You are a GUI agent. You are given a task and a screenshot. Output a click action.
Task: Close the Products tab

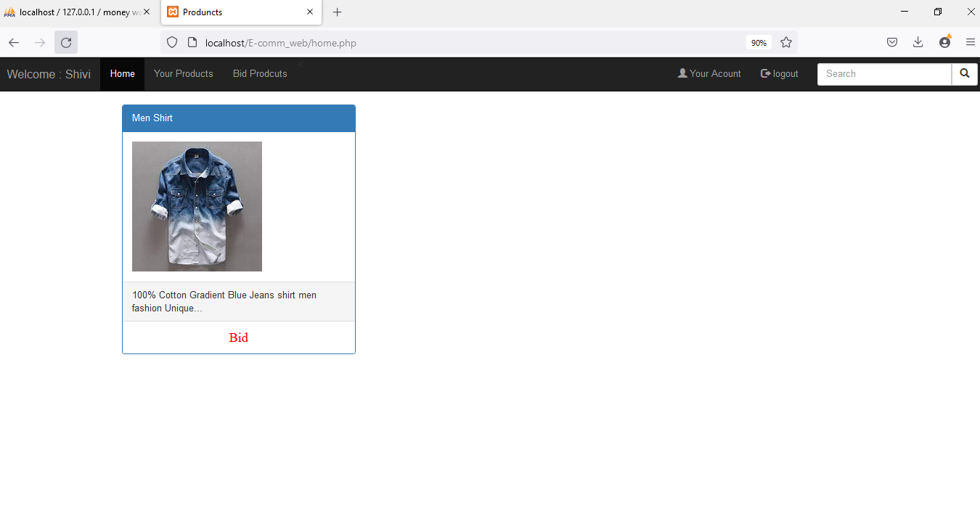coord(310,12)
